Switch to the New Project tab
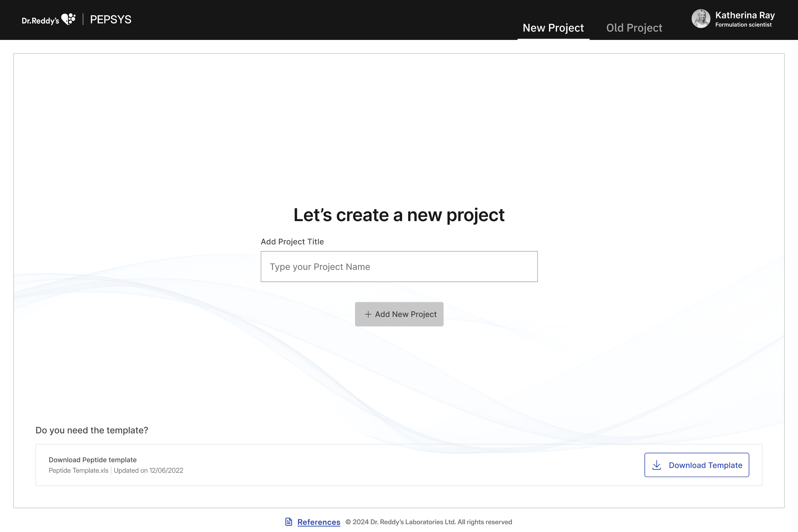 (x=553, y=28)
